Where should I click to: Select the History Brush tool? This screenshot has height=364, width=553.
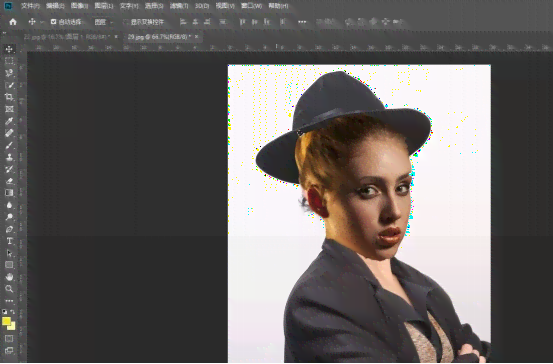click(9, 169)
